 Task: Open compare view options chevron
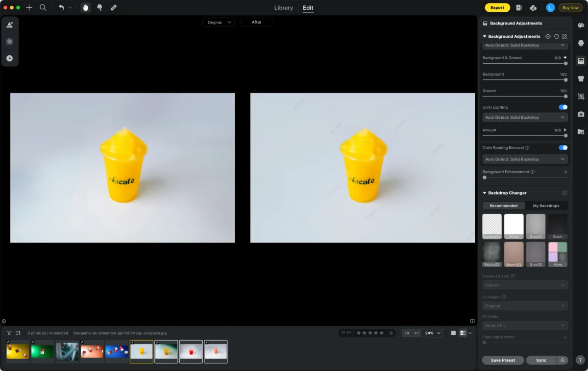click(470, 333)
